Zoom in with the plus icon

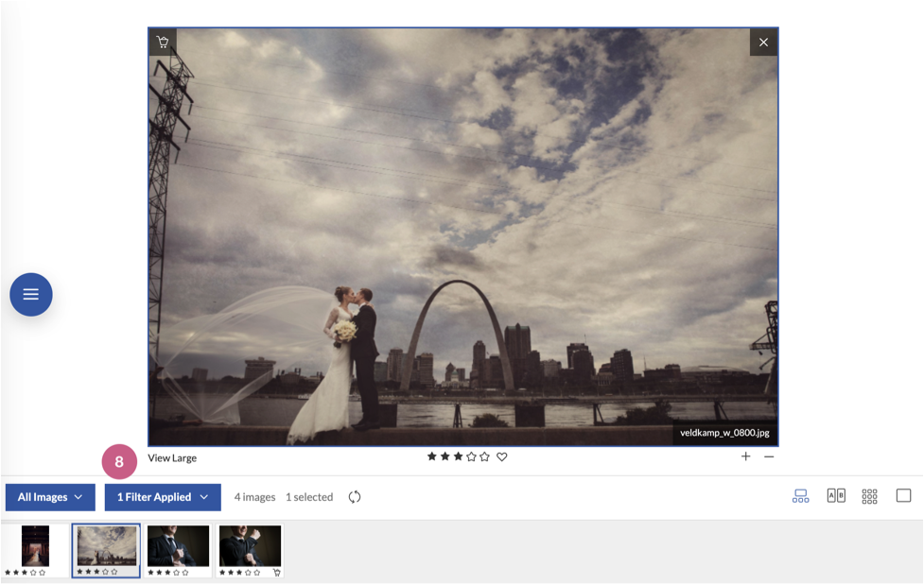point(745,456)
